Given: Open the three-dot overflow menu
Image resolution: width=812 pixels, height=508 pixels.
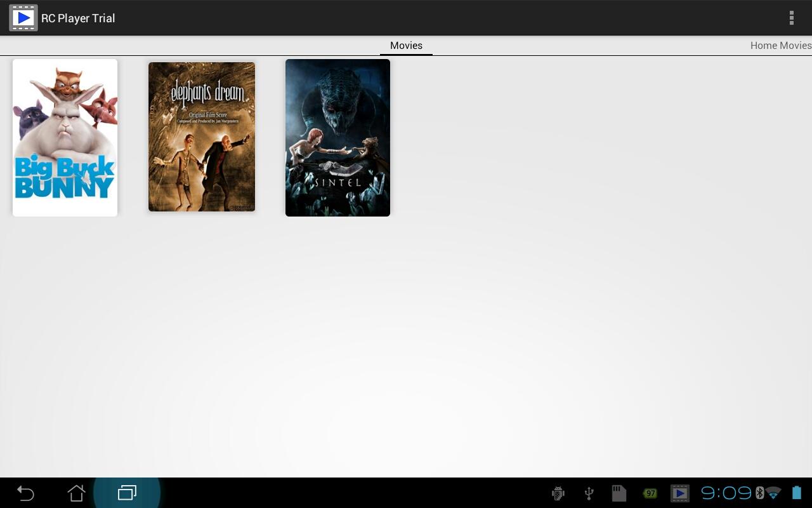Looking at the screenshot, I should click(x=791, y=18).
